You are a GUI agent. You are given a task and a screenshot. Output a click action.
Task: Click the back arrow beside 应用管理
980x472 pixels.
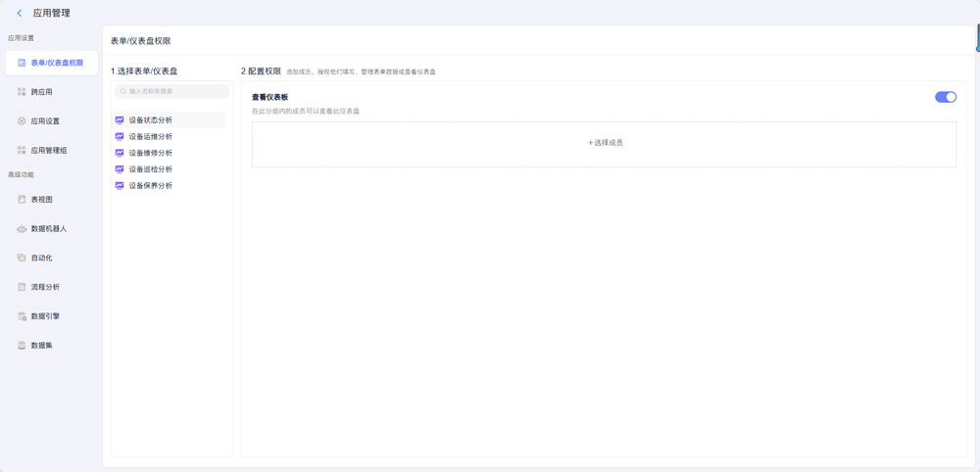point(20,14)
